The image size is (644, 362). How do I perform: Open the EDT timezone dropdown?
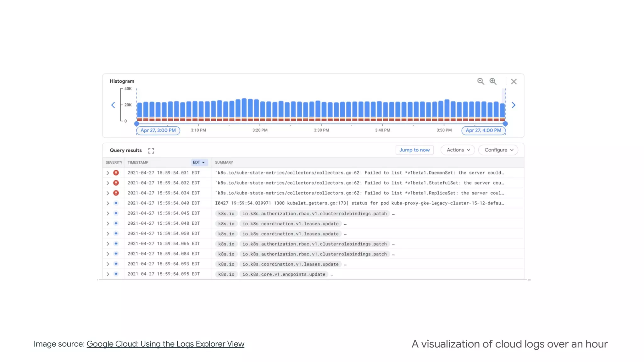[199, 162]
